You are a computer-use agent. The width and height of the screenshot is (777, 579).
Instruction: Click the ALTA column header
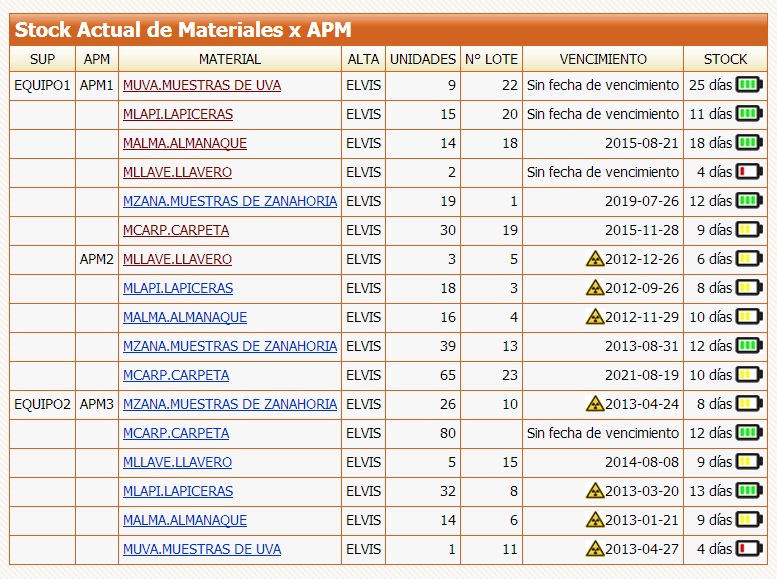click(x=363, y=59)
